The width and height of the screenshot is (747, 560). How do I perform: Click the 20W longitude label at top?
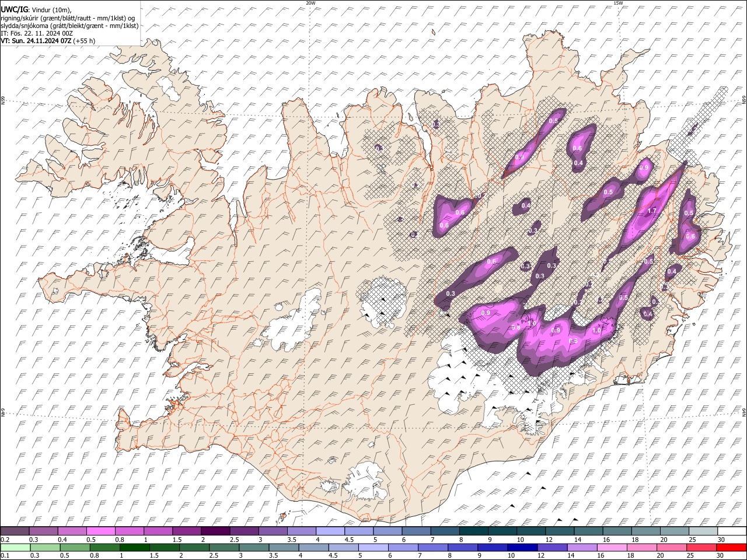click(310, 3)
